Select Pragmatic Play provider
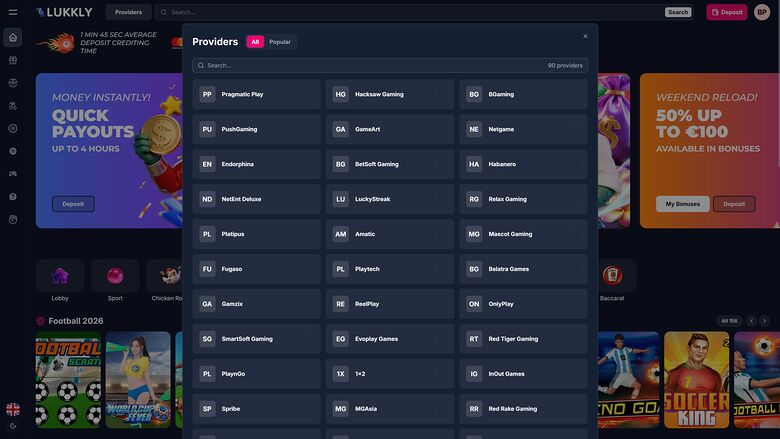The width and height of the screenshot is (780, 439). (x=257, y=94)
